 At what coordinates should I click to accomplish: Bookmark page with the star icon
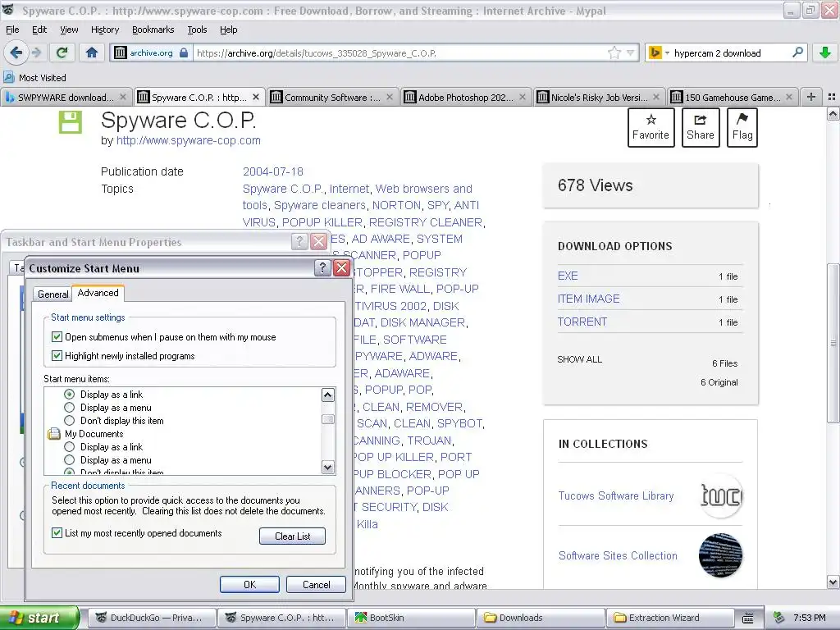click(x=614, y=52)
